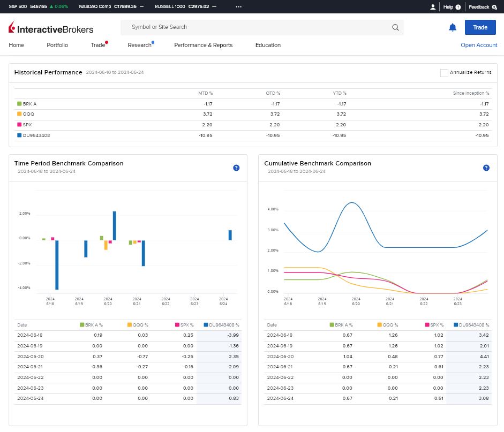Image resolution: width=504 pixels, height=432 pixels.
Task: Enable the Annualize Returns checkbox
Action: tap(444, 73)
